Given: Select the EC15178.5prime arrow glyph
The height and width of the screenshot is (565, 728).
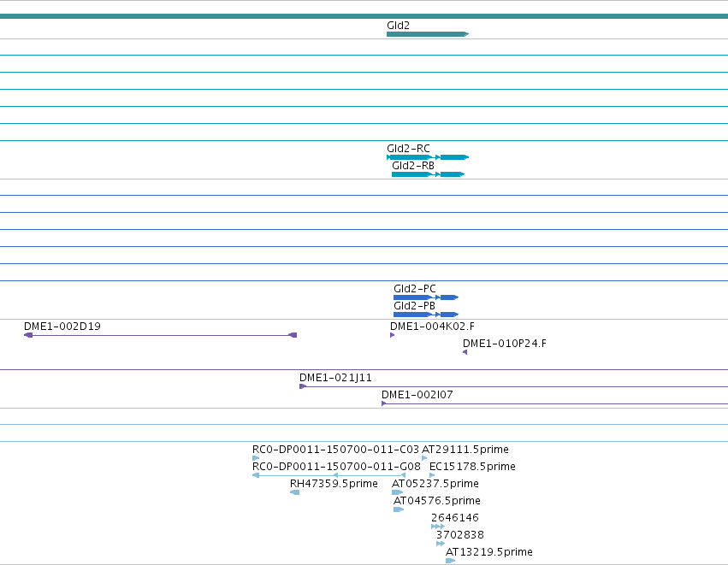Looking at the screenshot, I should (x=432, y=475).
